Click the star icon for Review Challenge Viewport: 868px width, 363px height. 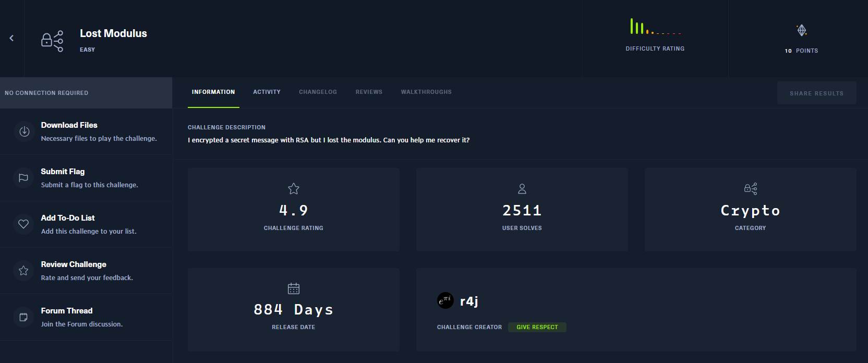[23, 271]
